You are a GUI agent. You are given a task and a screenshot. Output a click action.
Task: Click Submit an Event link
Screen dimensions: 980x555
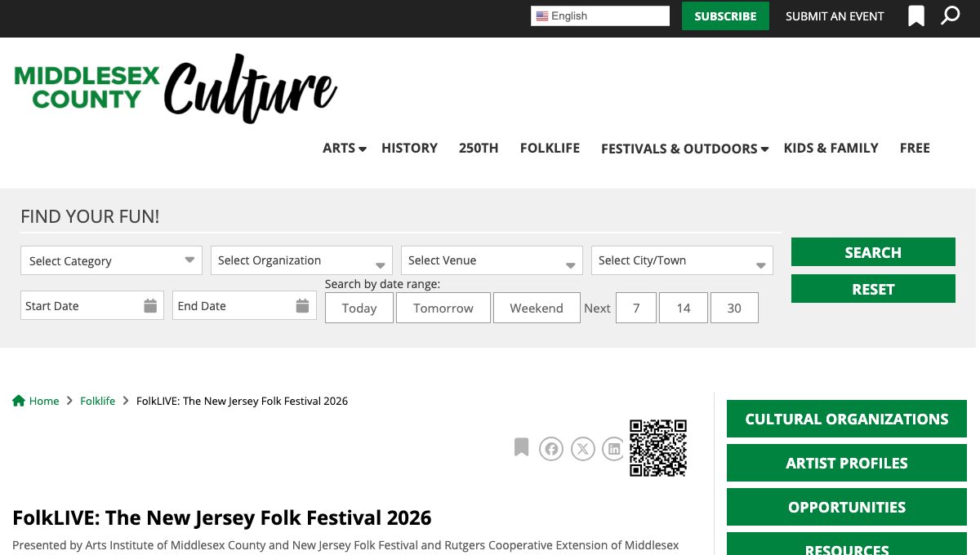click(835, 16)
